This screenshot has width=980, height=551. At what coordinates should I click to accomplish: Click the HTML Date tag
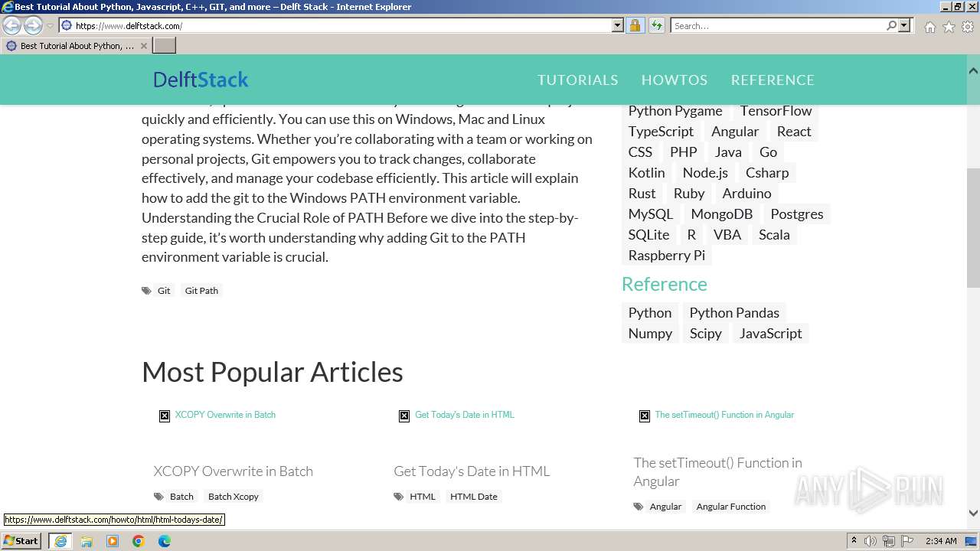pos(473,497)
